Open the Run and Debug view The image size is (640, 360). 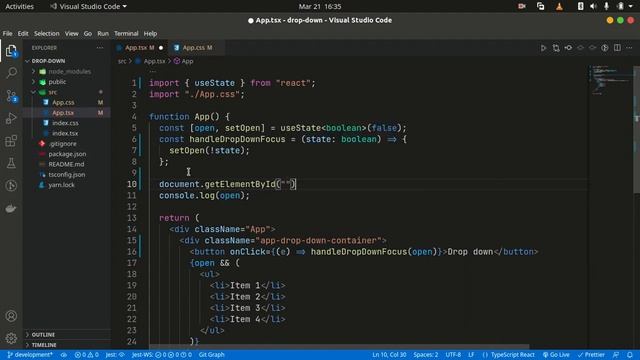click(11, 118)
